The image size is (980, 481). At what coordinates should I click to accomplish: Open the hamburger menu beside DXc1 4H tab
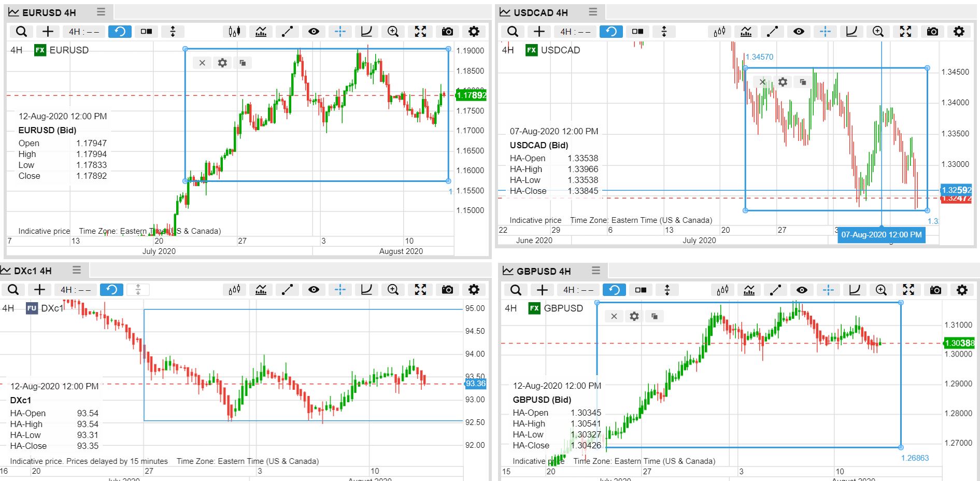pyautogui.click(x=77, y=270)
